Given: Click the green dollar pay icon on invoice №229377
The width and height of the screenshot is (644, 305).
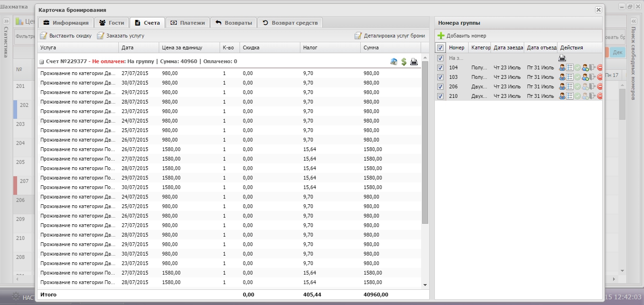Looking at the screenshot, I should [404, 62].
